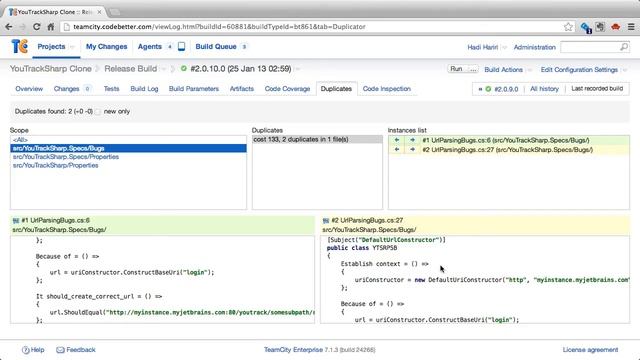Screen dimensions: 640x360
Task: Go back with browser back arrow
Action: point(9,27)
